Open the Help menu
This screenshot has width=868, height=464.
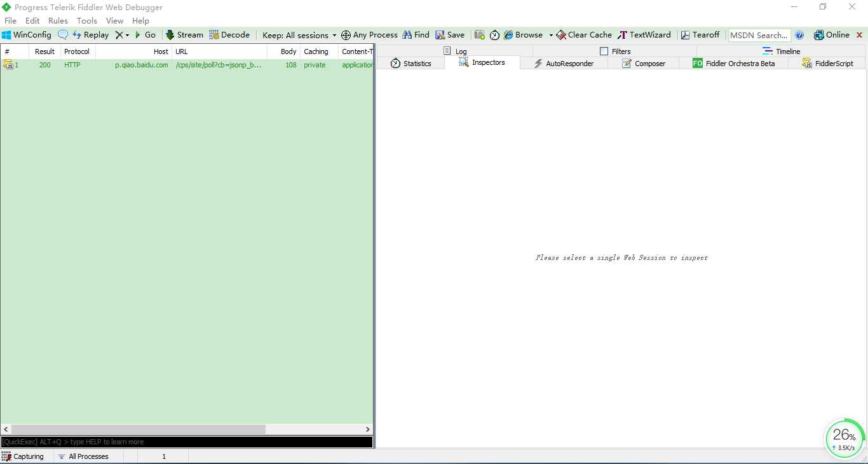pyautogui.click(x=140, y=20)
